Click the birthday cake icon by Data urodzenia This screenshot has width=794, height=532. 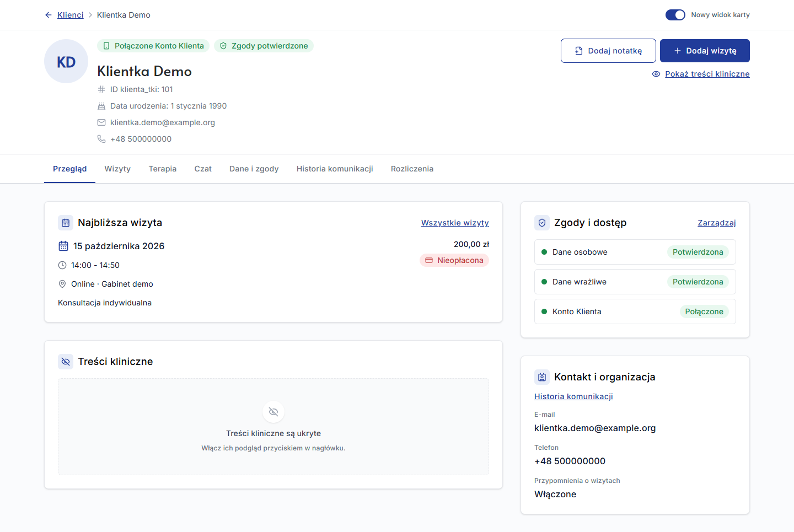[x=101, y=106]
